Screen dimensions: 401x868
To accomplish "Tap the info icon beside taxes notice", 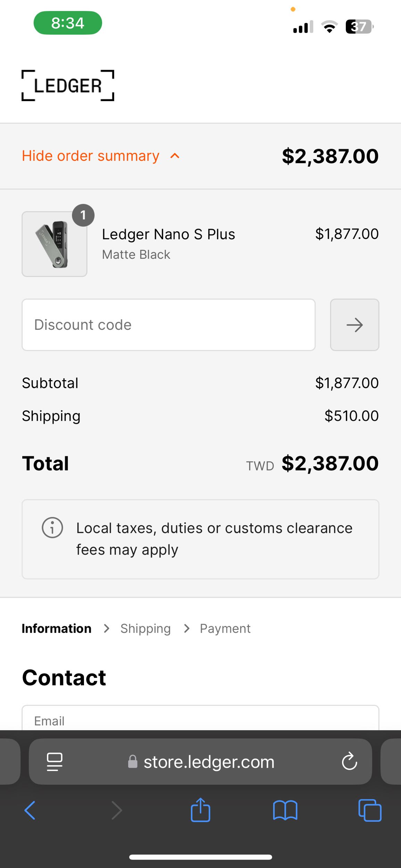I will click(x=52, y=528).
